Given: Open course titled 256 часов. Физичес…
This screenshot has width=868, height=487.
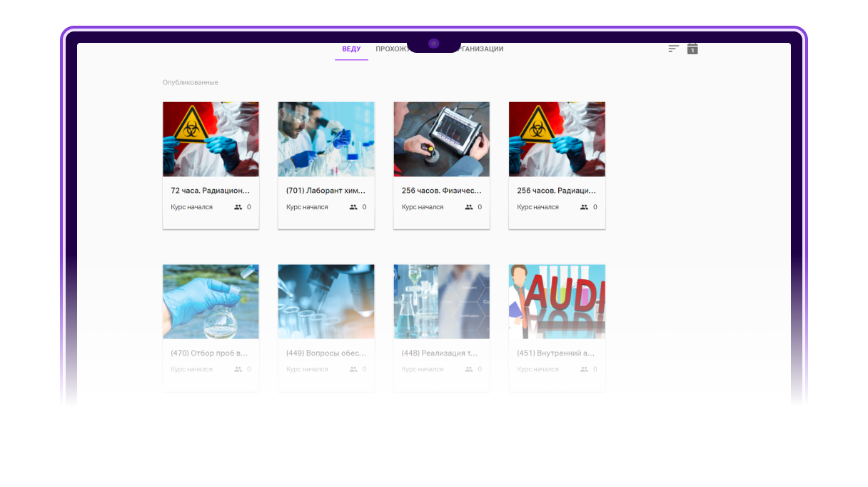Looking at the screenshot, I should point(441,191).
